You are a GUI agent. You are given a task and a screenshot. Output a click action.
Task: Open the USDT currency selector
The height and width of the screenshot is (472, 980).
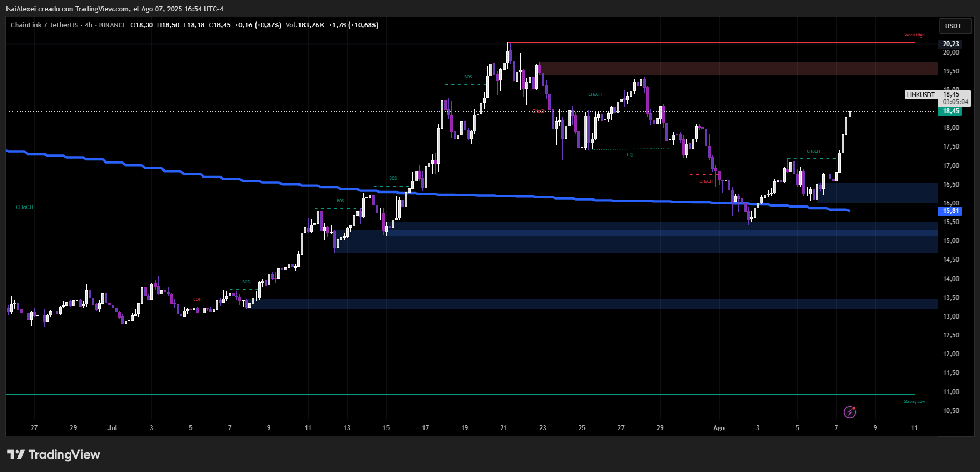(953, 26)
